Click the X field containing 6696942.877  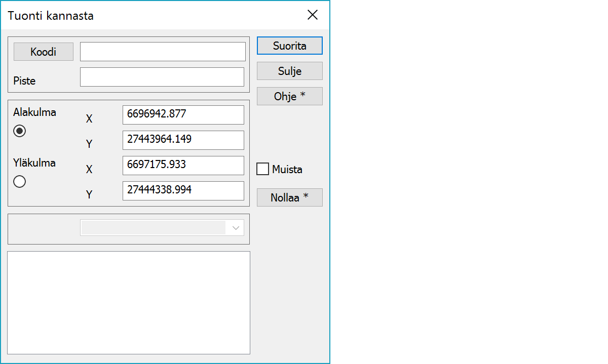(x=183, y=115)
